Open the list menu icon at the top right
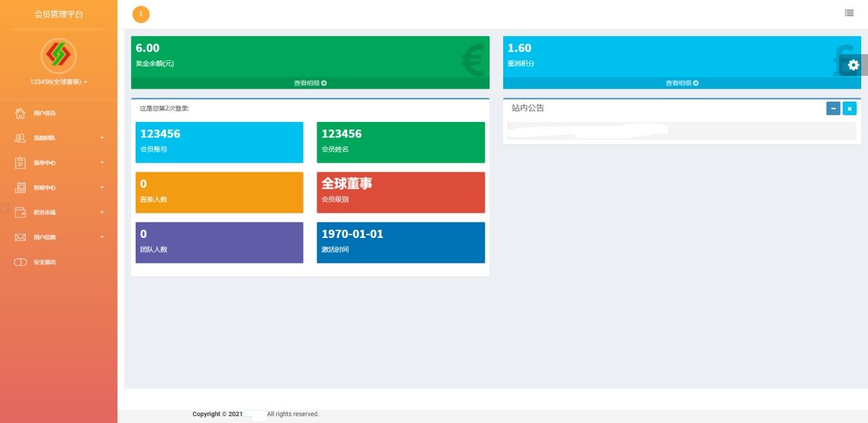 [x=849, y=13]
